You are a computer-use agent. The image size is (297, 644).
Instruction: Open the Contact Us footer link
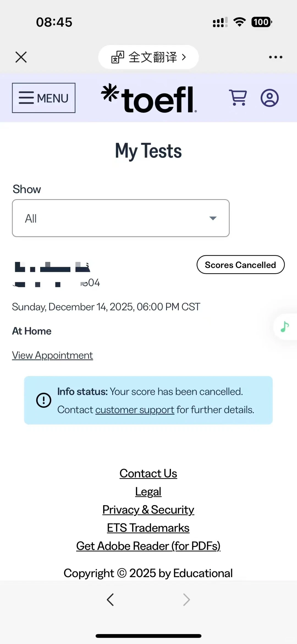(x=148, y=473)
